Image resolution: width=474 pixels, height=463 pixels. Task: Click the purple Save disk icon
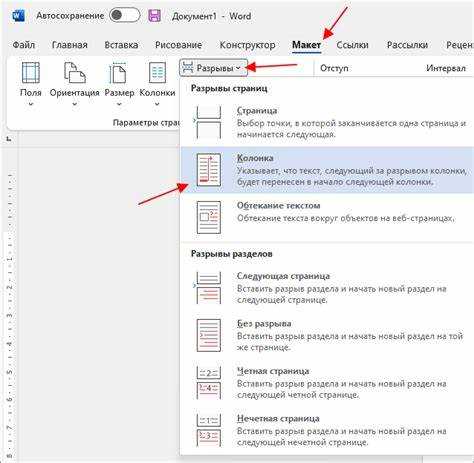click(154, 16)
